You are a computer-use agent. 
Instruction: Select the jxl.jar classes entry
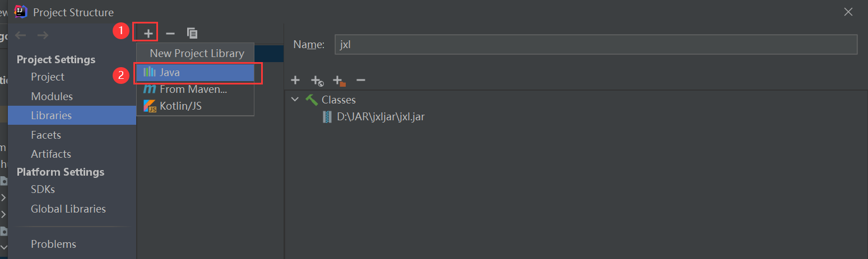(x=380, y=117)
